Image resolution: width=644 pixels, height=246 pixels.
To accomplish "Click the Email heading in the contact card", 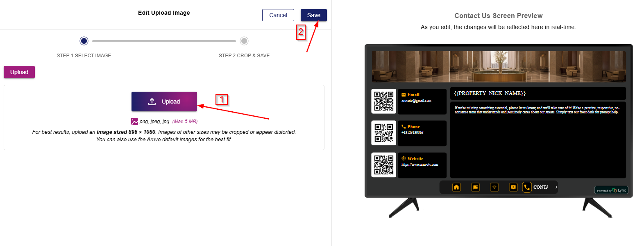I will pyautogui.click(x=413, y=95).
